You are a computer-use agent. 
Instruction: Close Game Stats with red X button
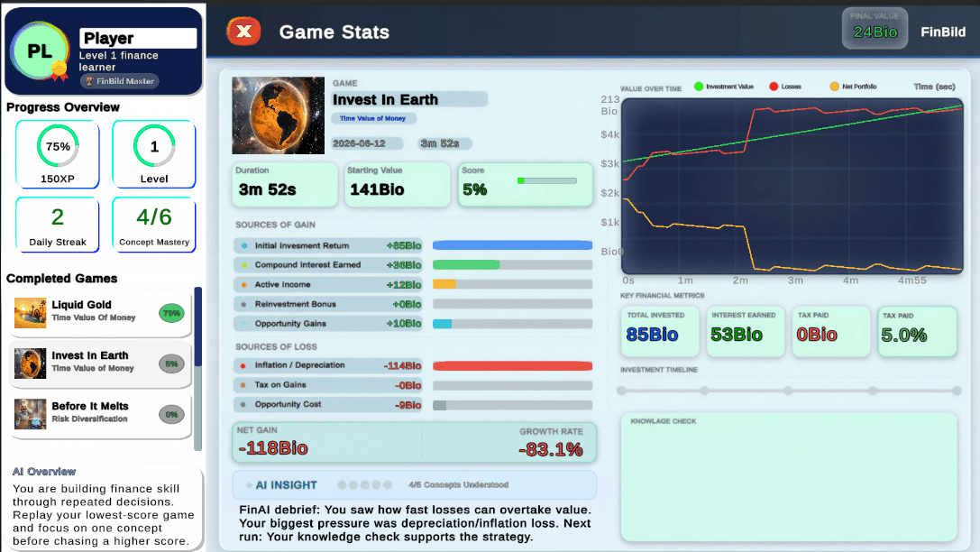[x=243, y=32]
